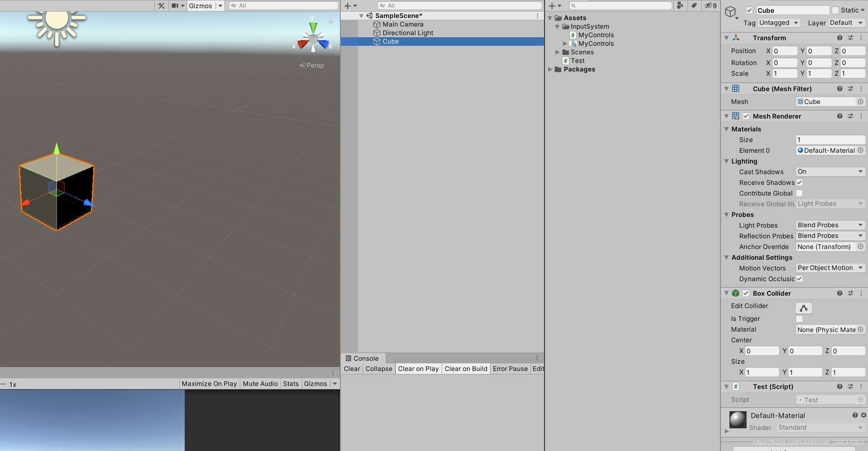Adjust the Game view 1x scale slider
The image size is (868, 451).
click(x=4, y=384)
